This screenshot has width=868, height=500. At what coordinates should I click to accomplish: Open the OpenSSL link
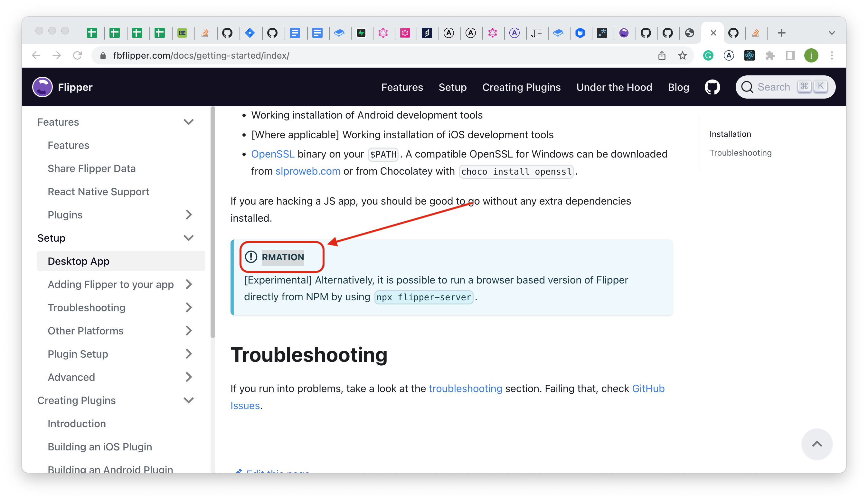point(273,154)
